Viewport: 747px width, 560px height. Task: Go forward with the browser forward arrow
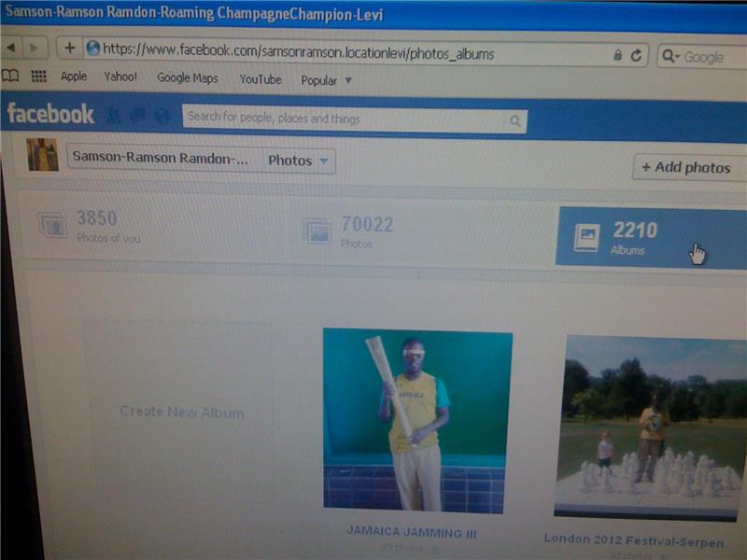pyautogui.click(x=35, y=49)
